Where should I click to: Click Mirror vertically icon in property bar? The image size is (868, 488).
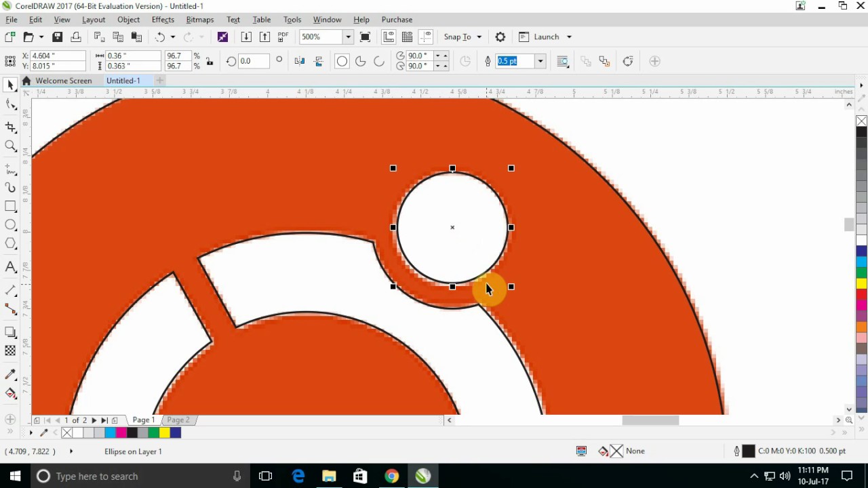[x=318, y=61]
